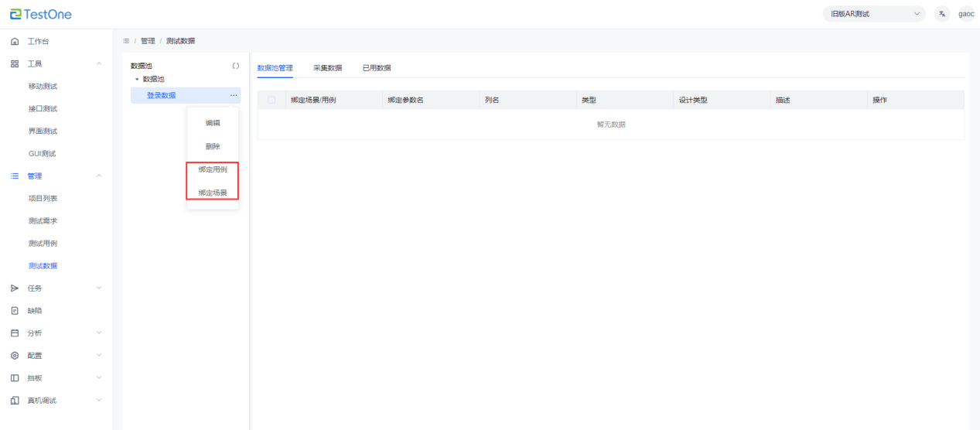Collapse the 数据池 tree node
The width and height of the screenshot is (980, 430).
click(x=137, y=80)
